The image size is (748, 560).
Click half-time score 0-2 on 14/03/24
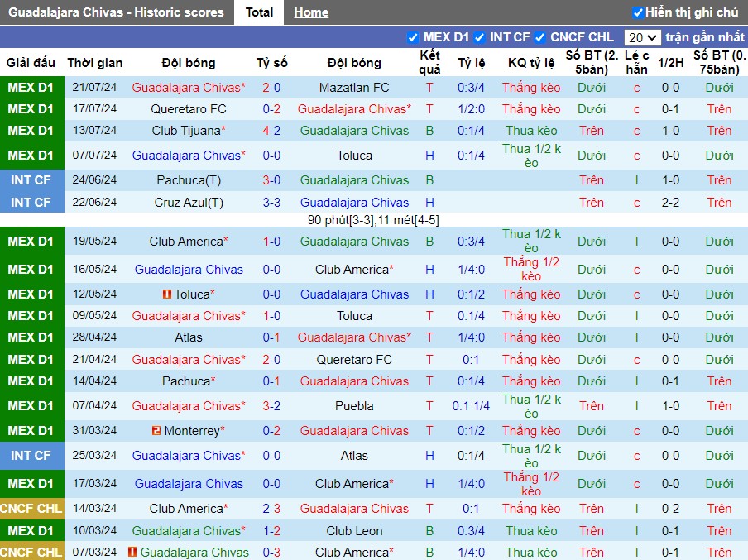[670, 509]
